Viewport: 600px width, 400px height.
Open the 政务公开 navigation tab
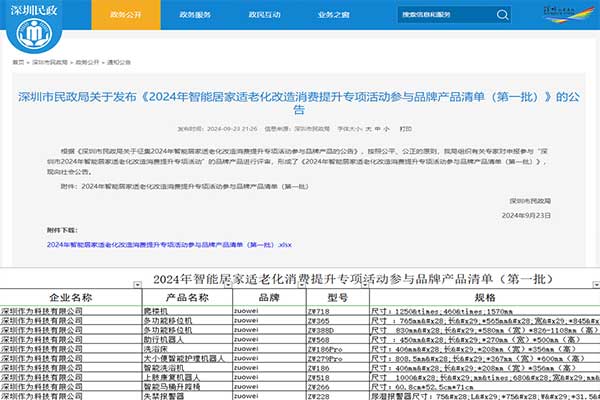(126, 15)
